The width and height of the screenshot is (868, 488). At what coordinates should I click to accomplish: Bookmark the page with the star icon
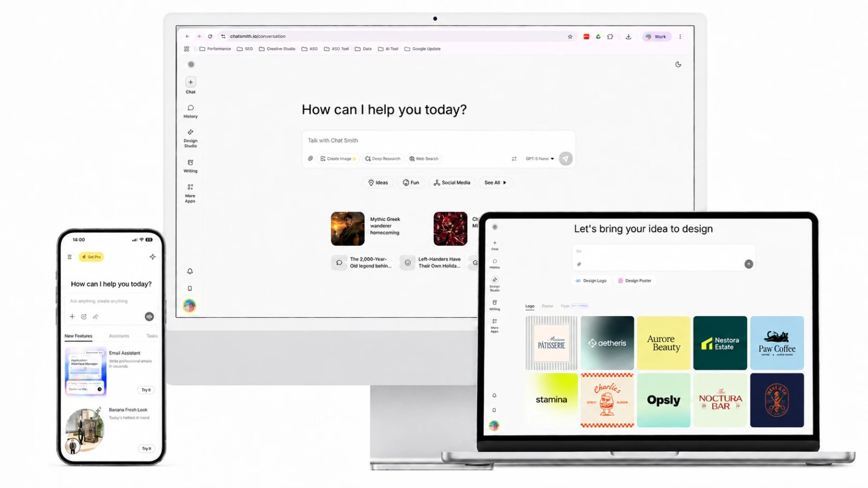pos(570,37)
